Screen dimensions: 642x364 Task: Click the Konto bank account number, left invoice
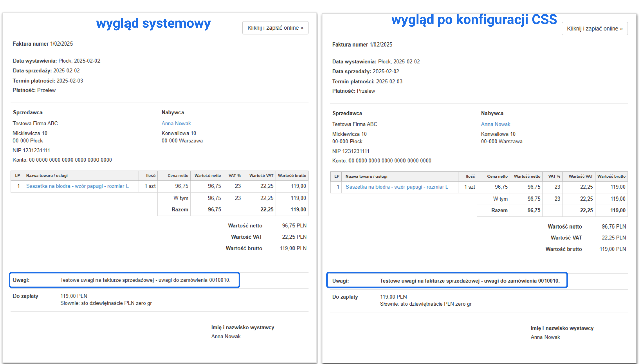pyautogui.click(x=62, y=160)
